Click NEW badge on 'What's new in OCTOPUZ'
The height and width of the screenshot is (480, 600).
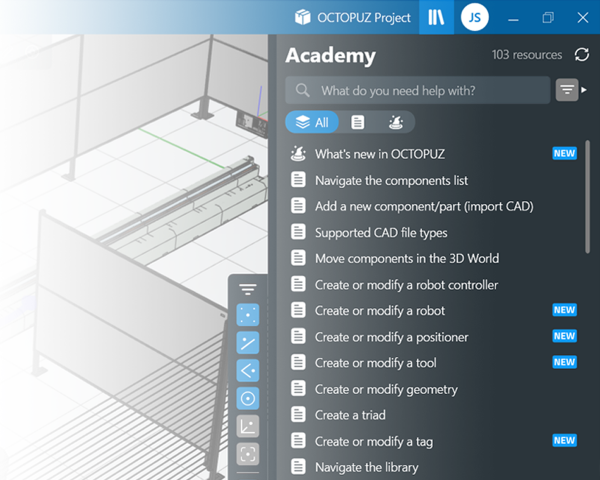click(564, 153)
